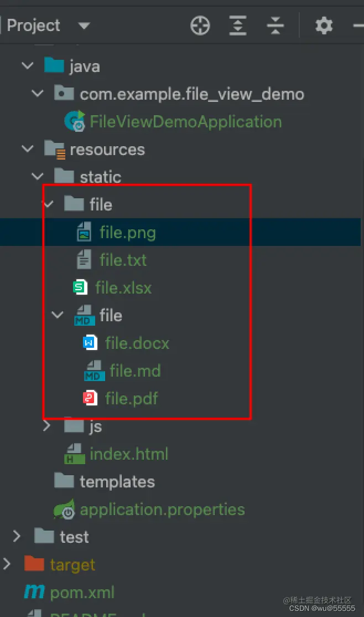Image resolution: width=364 pixels, height=617 pixels.
Task: Collapse the file folder under static
Action: pyautogui.click(x=49, y=204)
